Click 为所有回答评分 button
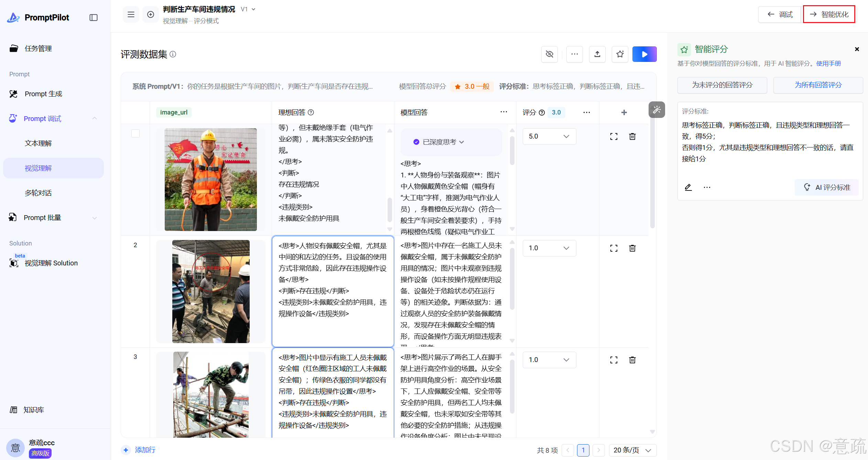The height and width of the screenshot is (460, 868). 818,85
